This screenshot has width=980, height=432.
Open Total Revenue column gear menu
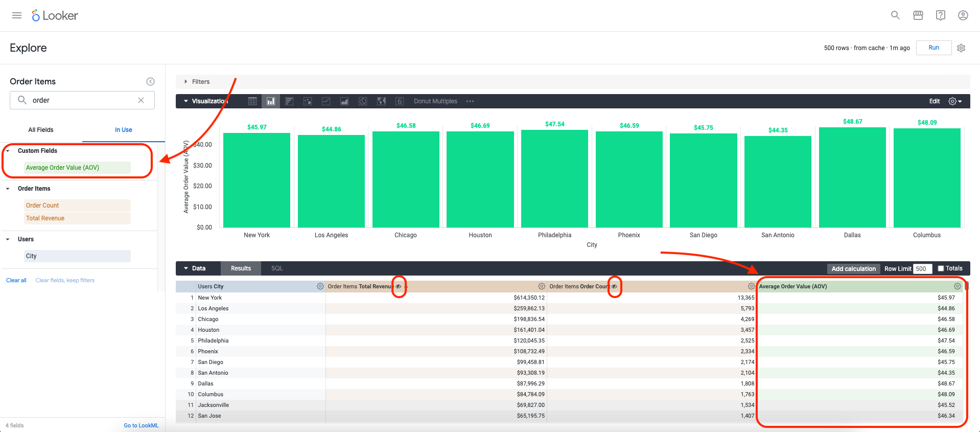click(542, 286)
